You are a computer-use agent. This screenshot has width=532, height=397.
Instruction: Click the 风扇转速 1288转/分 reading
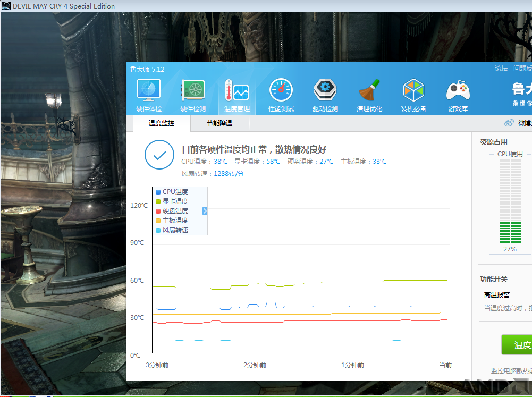[213, 174]
